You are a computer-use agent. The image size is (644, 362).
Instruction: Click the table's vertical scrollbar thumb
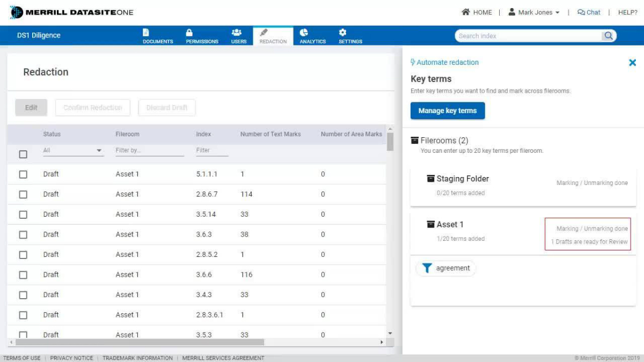point(390,142)
